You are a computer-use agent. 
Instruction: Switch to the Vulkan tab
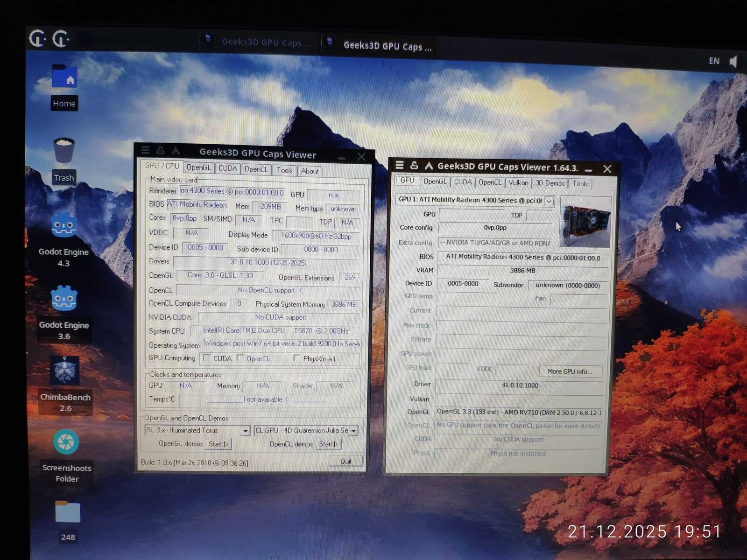point(518,182)
